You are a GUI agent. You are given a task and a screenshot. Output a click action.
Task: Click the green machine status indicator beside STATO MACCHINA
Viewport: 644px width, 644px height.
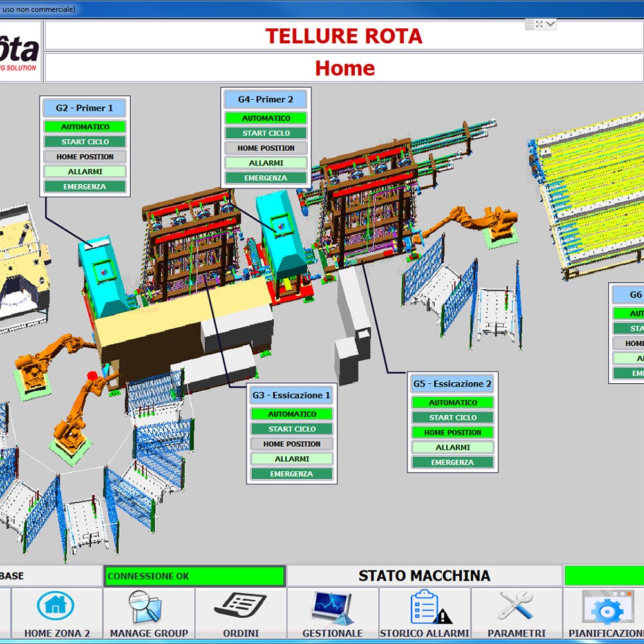[604, 576]
